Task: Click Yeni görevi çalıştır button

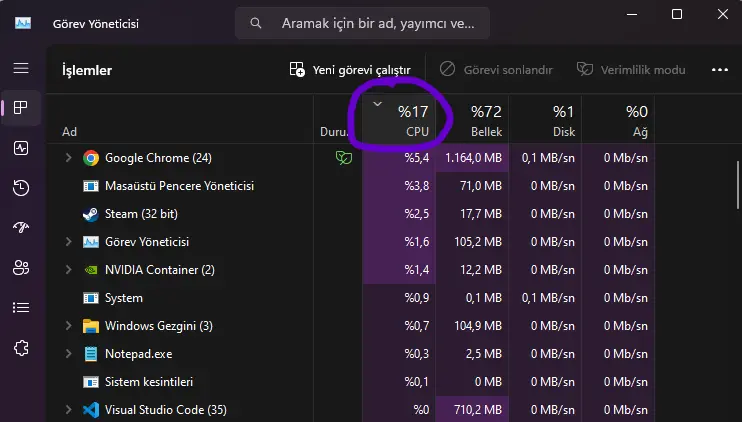Action: tap(350, 70)
